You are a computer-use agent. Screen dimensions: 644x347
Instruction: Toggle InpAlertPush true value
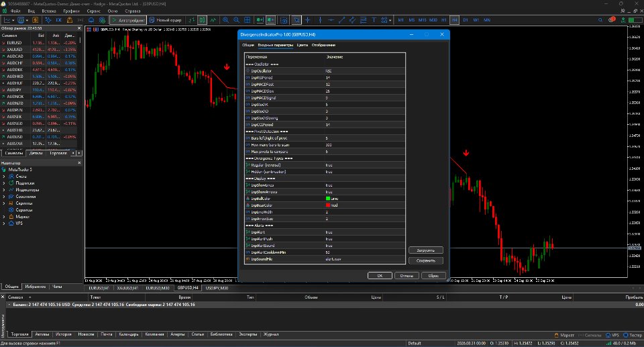[x=329, y=239]
